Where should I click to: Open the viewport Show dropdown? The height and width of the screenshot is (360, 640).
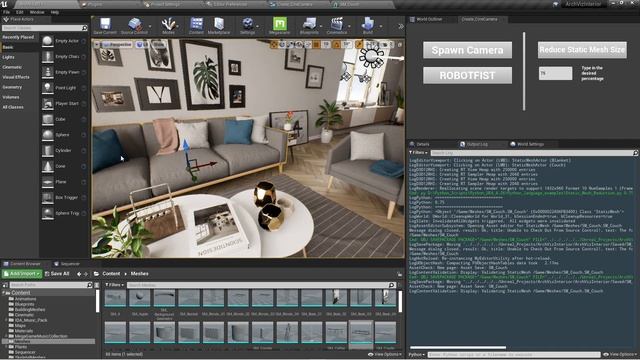tap(158, 44)
